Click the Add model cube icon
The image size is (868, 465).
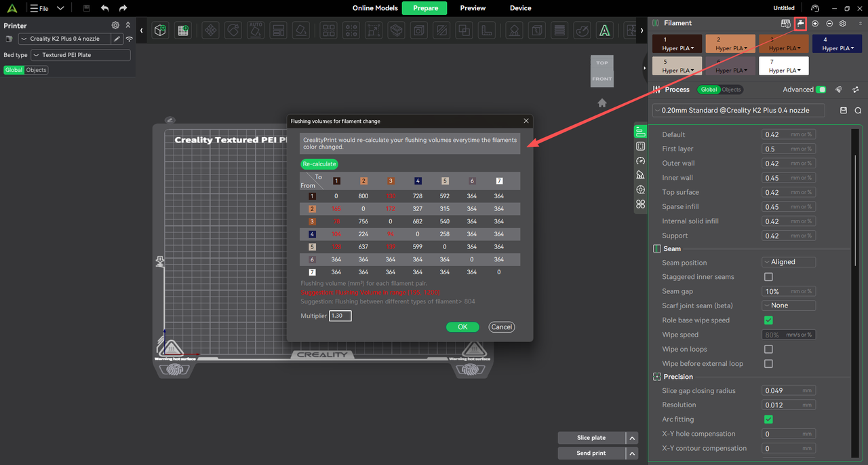pyautogui.click(x=160, y=31)
